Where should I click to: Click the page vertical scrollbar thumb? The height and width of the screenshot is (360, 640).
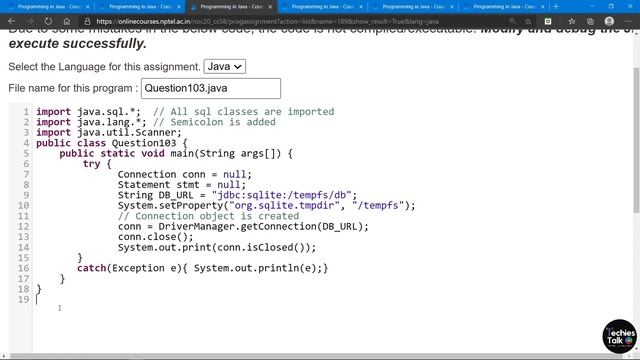[636, 140]
